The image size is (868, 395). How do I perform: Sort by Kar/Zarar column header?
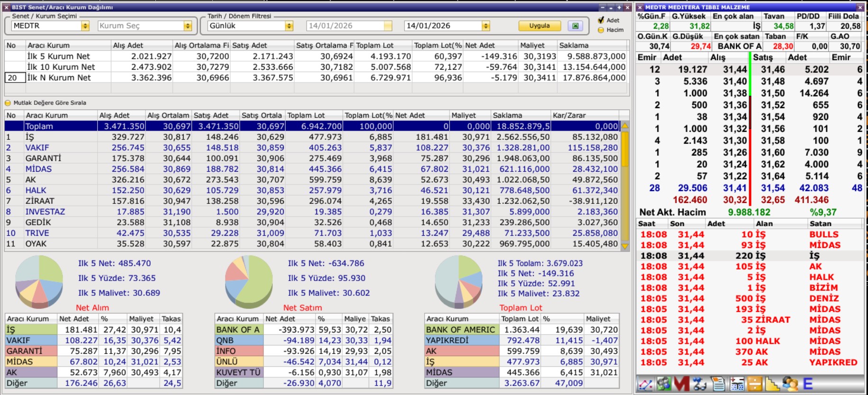[585, 115]
